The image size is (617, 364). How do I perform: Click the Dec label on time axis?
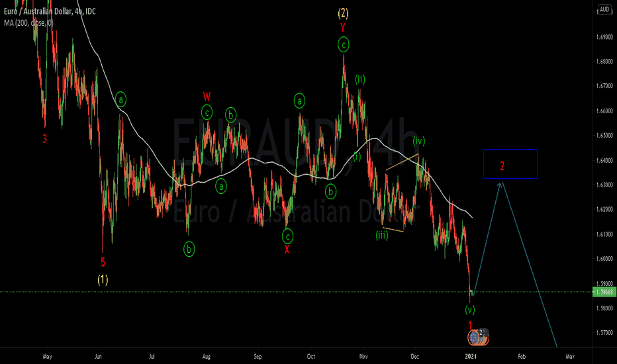[x=414, y=357]
